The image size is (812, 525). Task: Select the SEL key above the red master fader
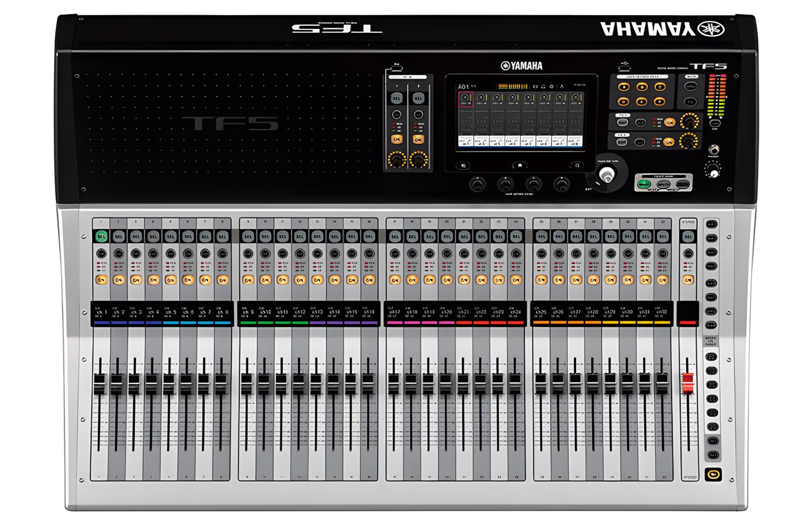click(x=688, y=236)
